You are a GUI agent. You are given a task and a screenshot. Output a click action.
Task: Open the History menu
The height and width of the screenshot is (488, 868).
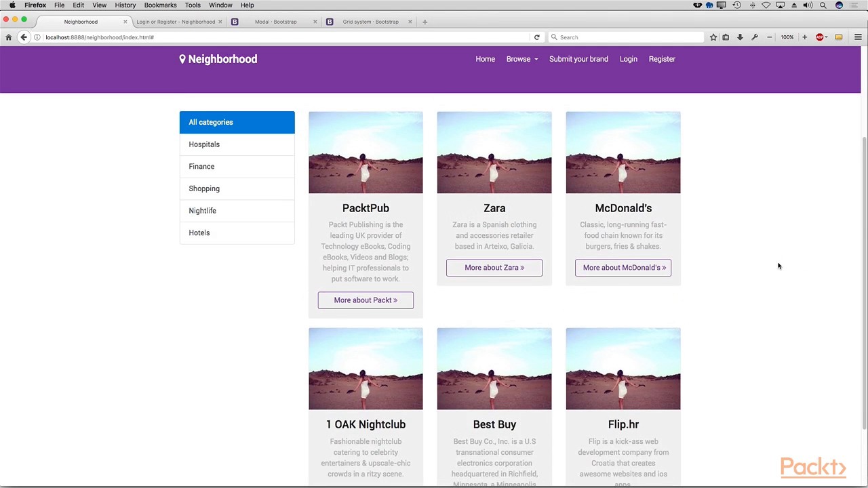coord(125,5)
